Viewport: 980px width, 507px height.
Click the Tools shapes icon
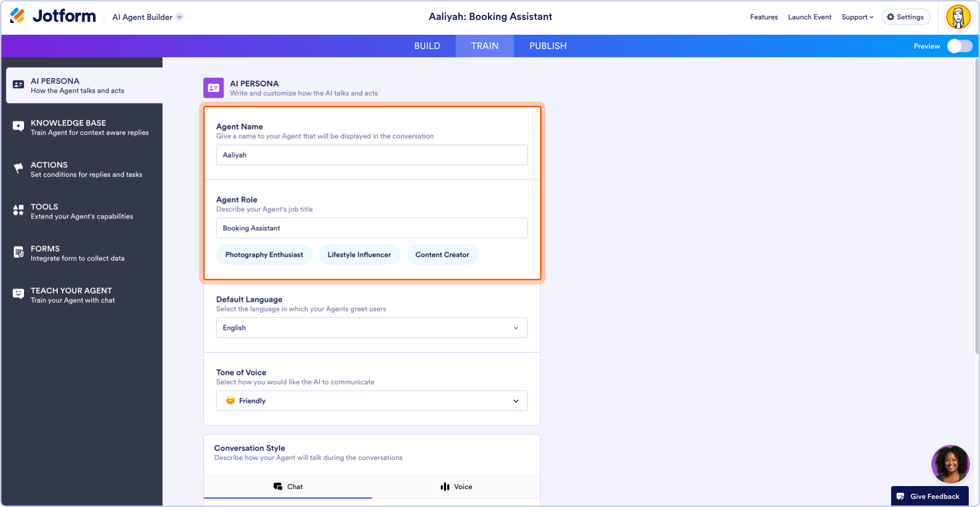pyautogui.click(x=18, y=210)
